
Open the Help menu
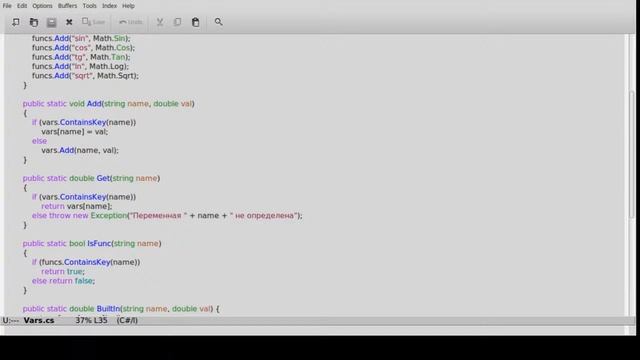pos(128,6)
